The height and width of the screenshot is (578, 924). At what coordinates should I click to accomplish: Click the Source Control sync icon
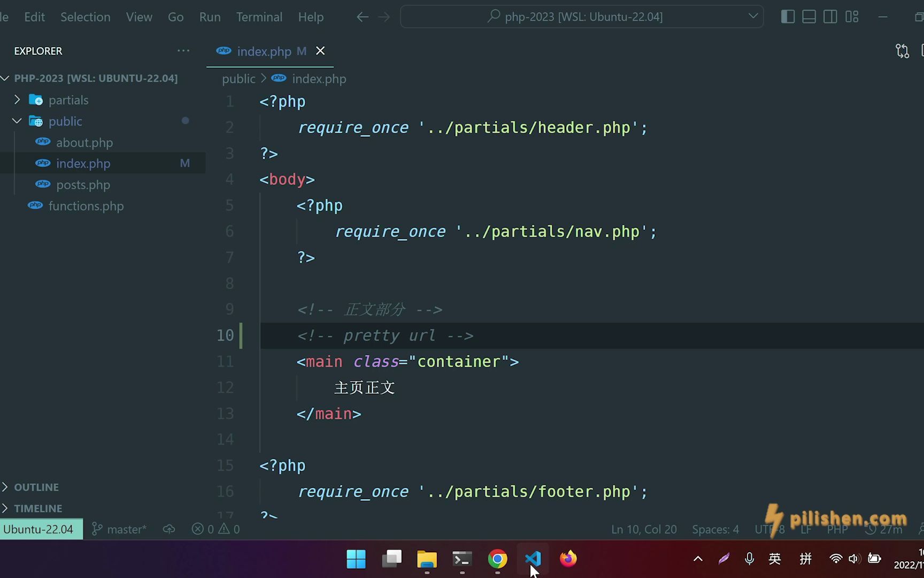tap(902, 51)
